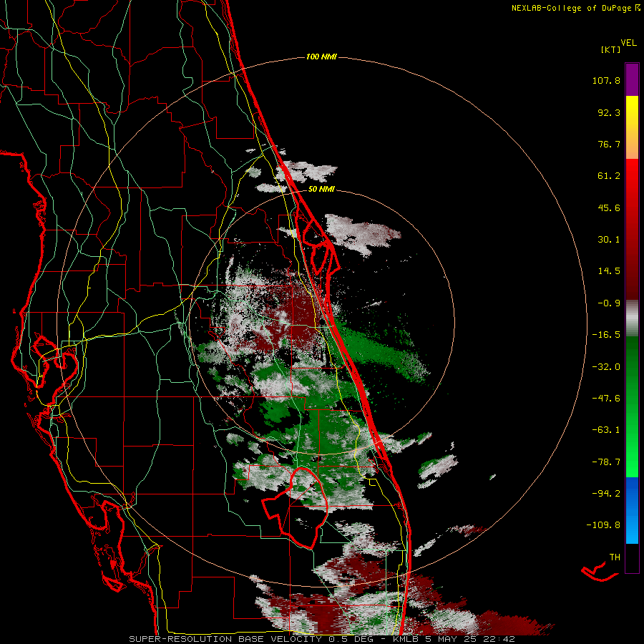Click the -16.5 legend value
The width and height of the screenshot is (644, 644).
(606, 335)
